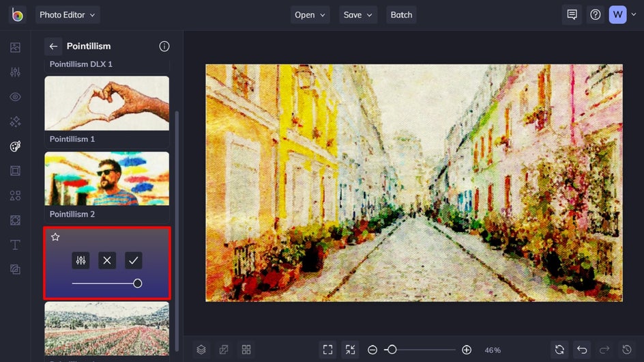Open the Frames sidebar icon

[15, 171]
